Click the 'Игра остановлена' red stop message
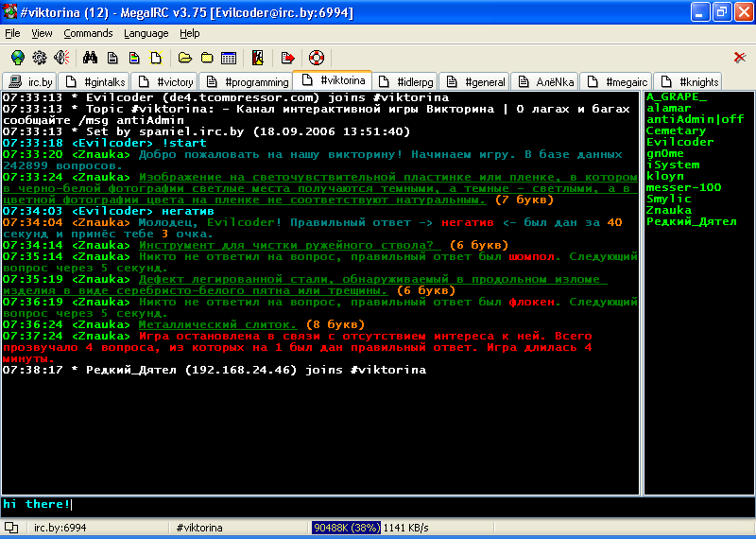Image resolution: width=756 pixels, height=539 pixels. point(297,347)
